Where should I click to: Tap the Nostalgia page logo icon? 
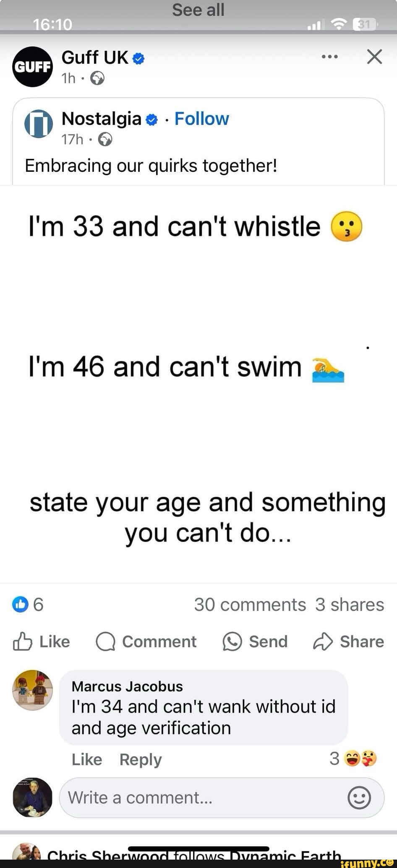click(39, 124)
